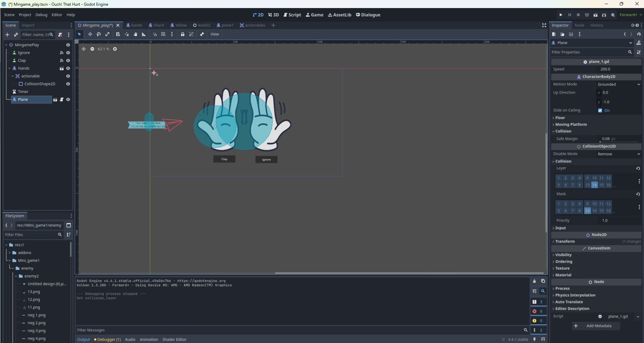Image resolution: width=644 pixels, height=343 pixels.
Task: Open the hands scene tab
Action: (134, 25)
